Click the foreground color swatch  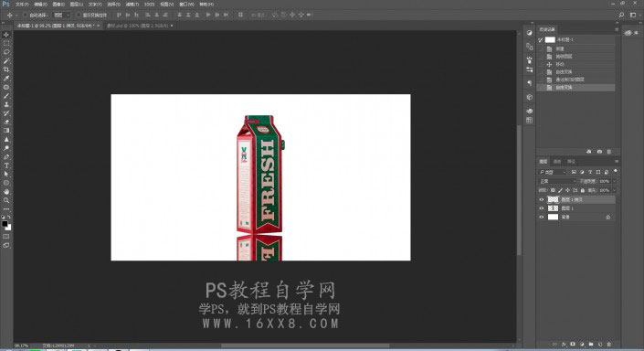(5, 224)
